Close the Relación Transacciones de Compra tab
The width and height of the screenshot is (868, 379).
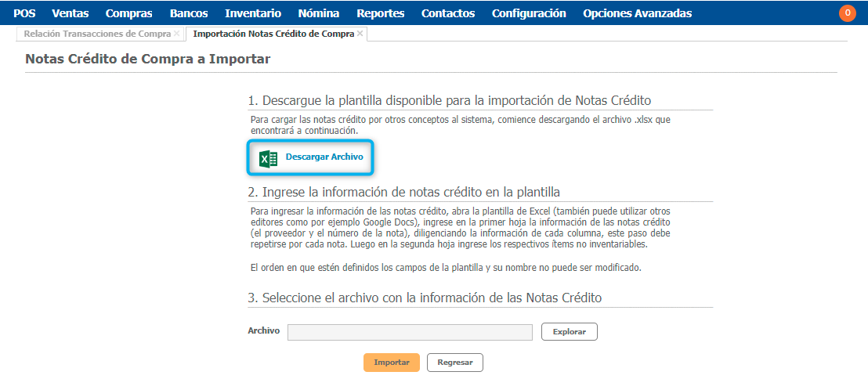pos(177,34)
